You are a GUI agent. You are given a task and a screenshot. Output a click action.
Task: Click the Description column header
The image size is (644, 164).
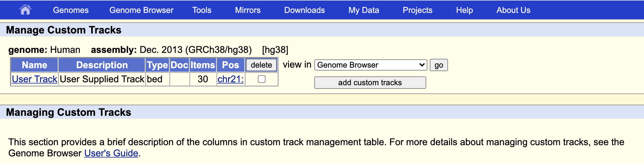(102, 65)
